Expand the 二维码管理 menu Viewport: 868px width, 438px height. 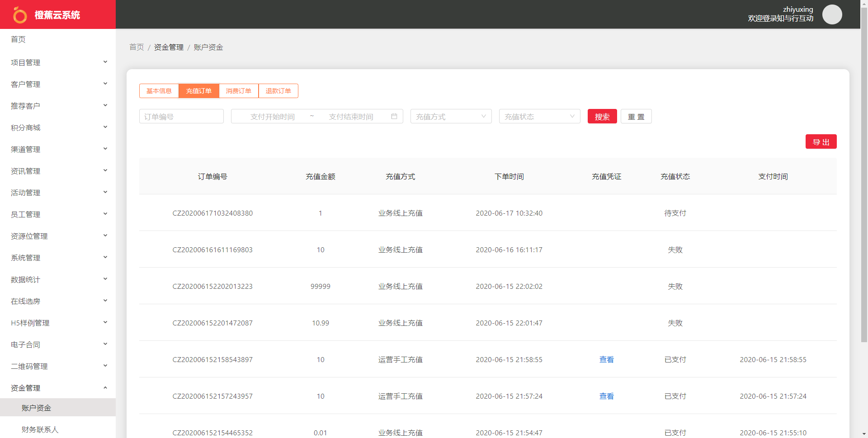tap(58, 366)
